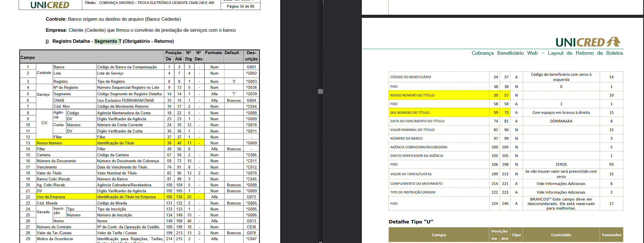644x243 pixels.
Task: Click the highlighted 'Segmento T' heading text
Action: (108, 41)
